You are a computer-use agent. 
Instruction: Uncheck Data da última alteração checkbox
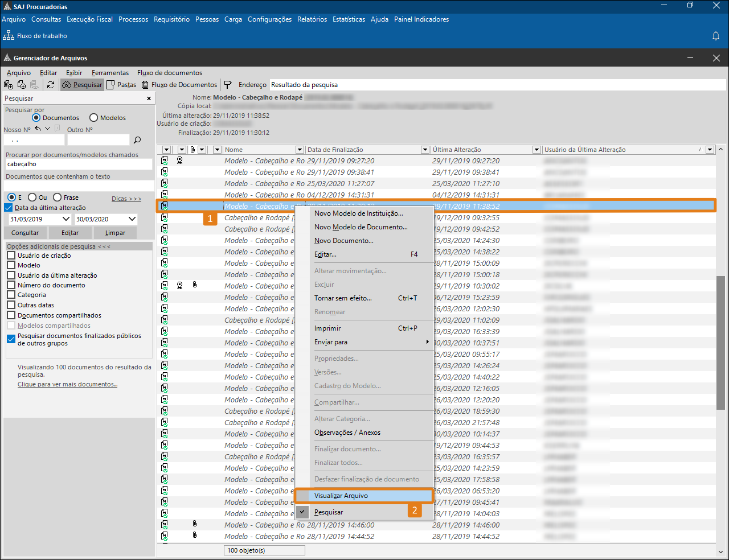click(x=8, y=208)
